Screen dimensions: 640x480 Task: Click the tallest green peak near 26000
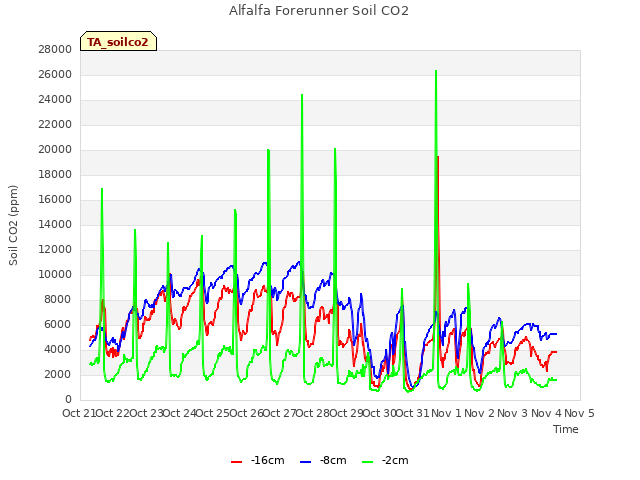(436, 71)
